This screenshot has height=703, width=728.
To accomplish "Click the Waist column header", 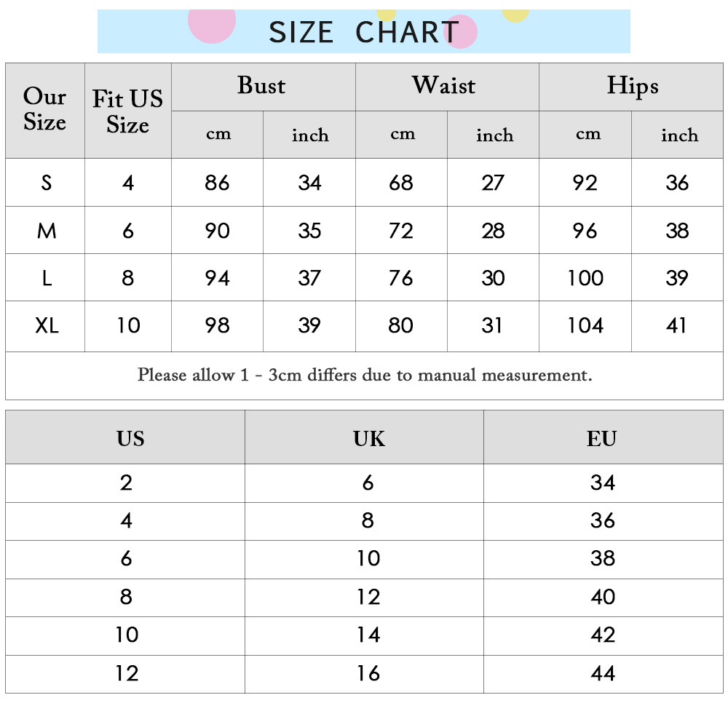I will coord(444,85).
